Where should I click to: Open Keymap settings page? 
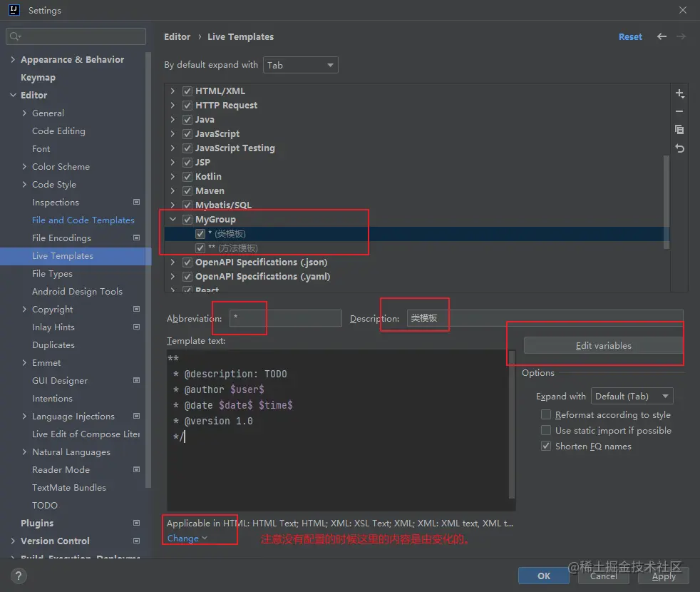pos(38,77)
